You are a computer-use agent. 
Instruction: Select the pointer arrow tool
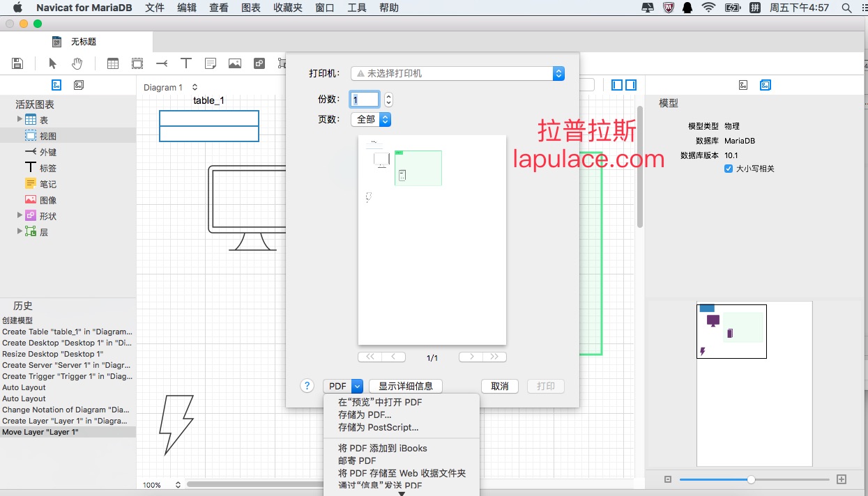tap(52, 63)
